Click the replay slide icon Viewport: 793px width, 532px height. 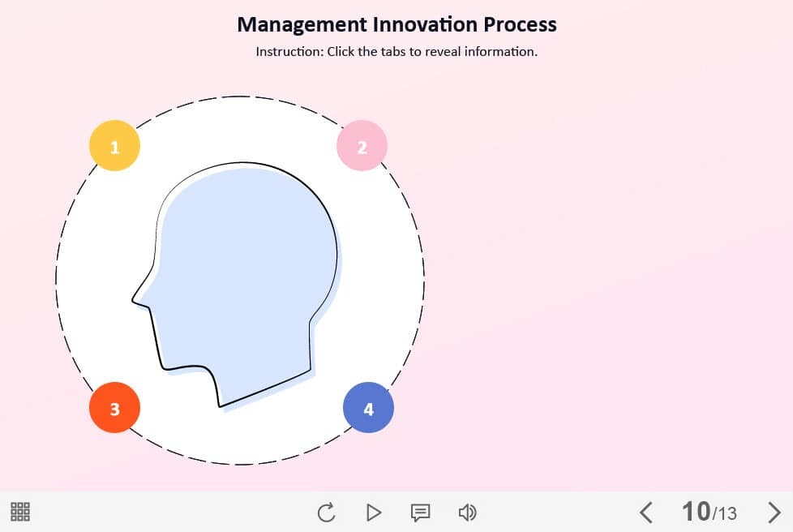[x=326, y=513]
